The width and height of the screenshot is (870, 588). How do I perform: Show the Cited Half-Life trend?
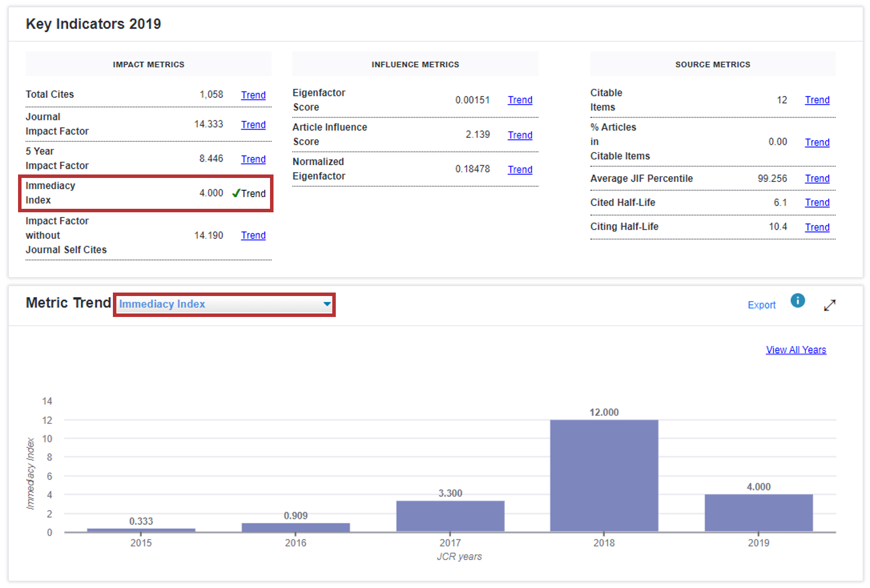[817, 202]
